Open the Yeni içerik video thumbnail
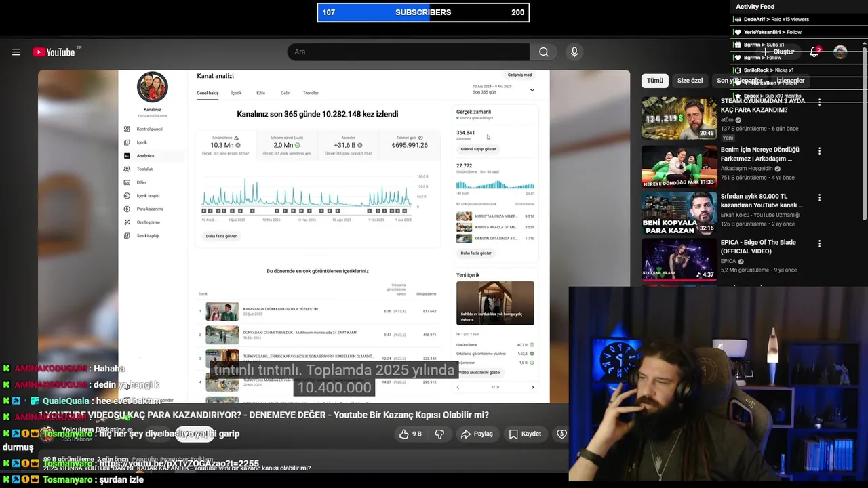 (x=495, y=303)
